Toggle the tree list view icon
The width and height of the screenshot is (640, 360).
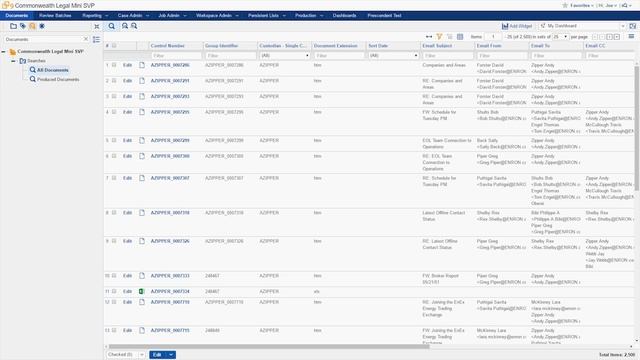(x=96, y=40)
